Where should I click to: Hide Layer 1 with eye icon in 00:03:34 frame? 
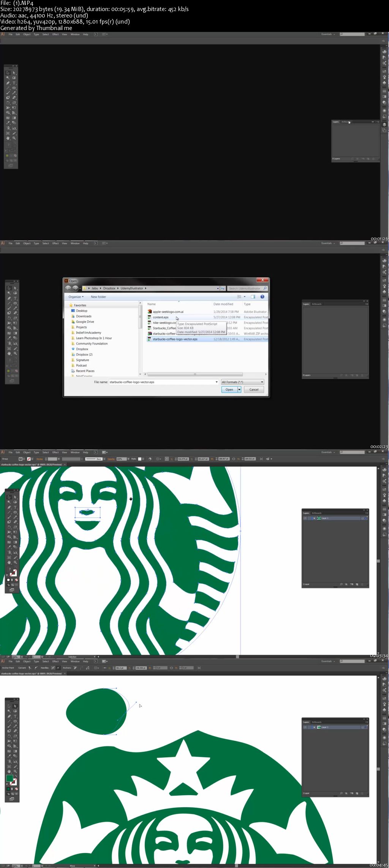[x=305, y=518]
